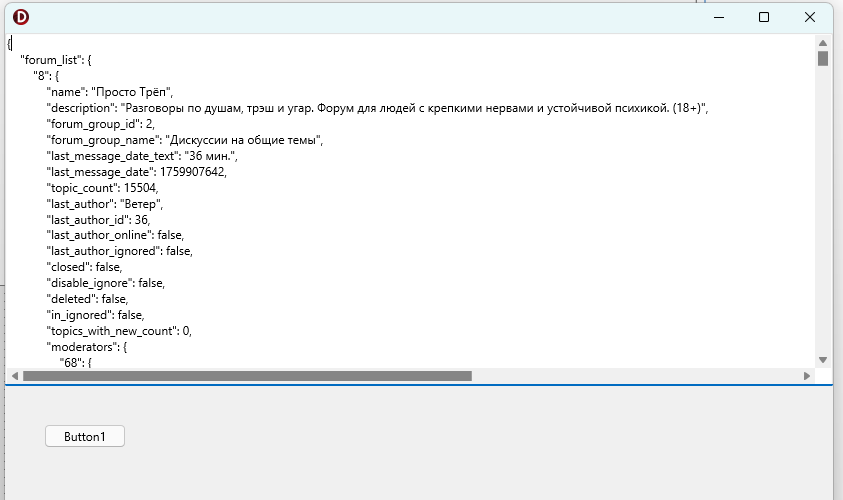Click the vertical scrollbar down arrow
This screenshot has height=500, width=843.
coord(823,360)
